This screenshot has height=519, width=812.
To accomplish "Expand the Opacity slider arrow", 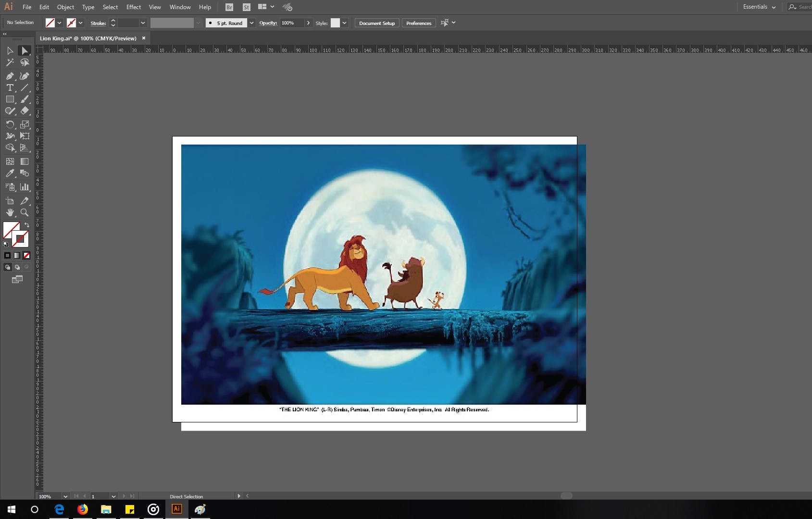I will [x=308, y=23].
